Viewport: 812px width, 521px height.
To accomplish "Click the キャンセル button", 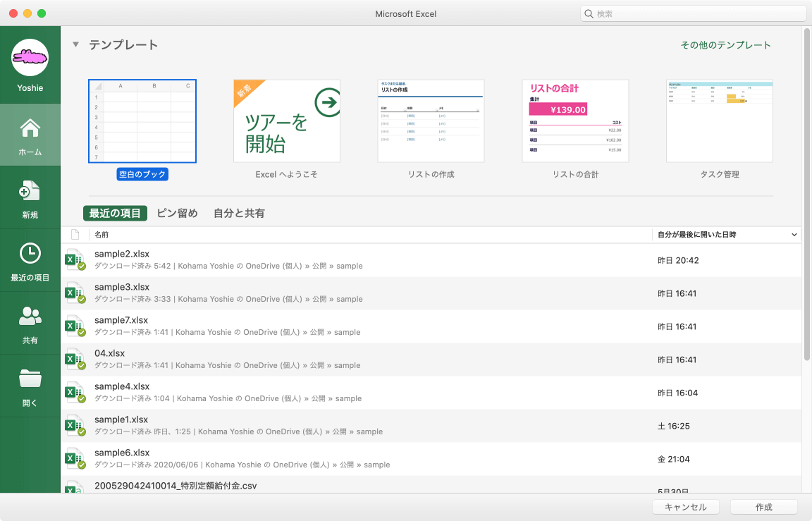I will [686, 507].
